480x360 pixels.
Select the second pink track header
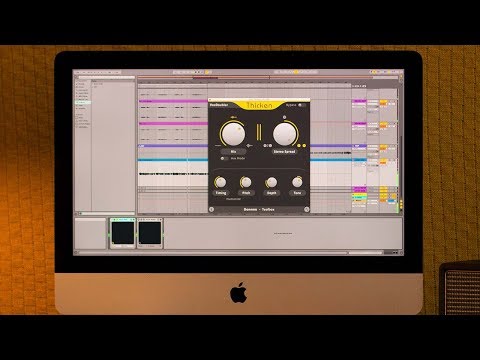[359, 124]
